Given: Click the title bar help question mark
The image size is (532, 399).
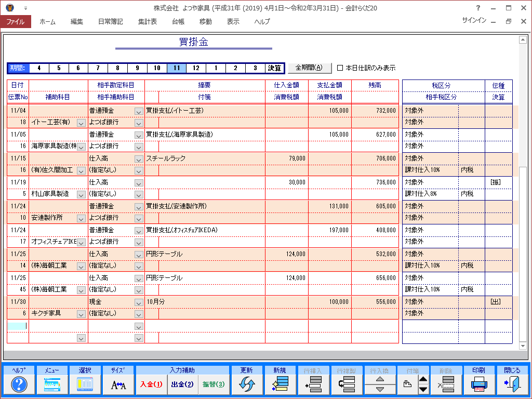Looking at the screenshot, I should (478, 8).
